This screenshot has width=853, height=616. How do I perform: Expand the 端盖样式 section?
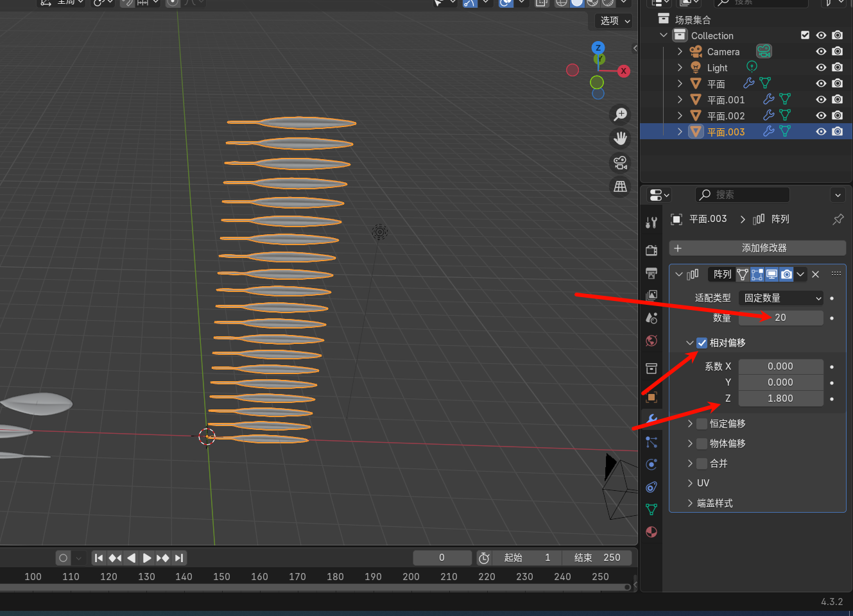[714, 503]
